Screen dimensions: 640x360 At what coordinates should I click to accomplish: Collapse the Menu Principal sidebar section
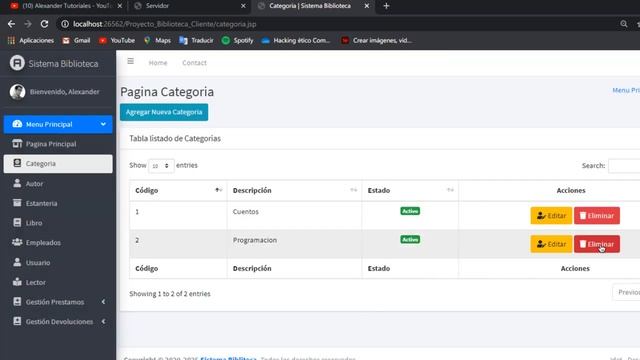[x=58, y=124]
